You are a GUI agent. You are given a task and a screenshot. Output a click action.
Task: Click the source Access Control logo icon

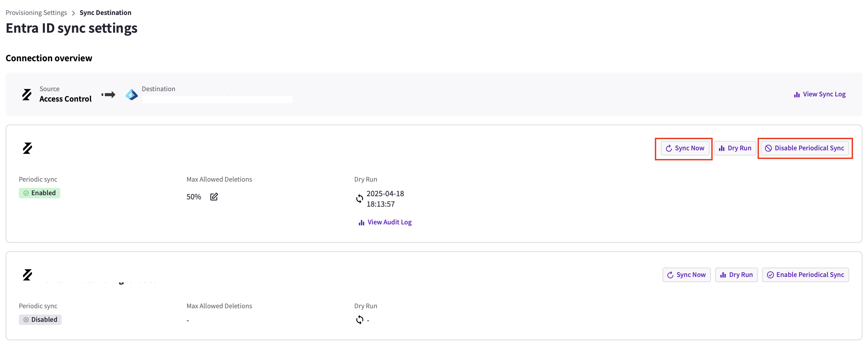[x=27, y=95]
